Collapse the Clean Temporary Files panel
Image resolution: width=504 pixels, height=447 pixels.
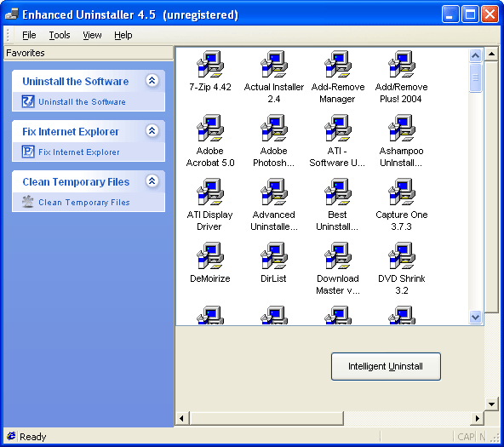pos(152,181)
